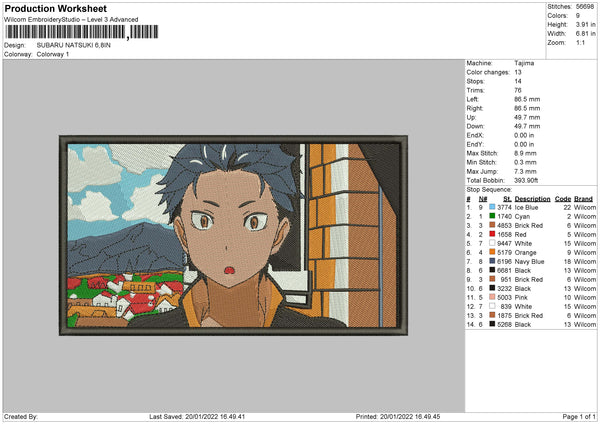Click the Machine value 'Tajima'

pyautogui.click(x=524, y=63)
